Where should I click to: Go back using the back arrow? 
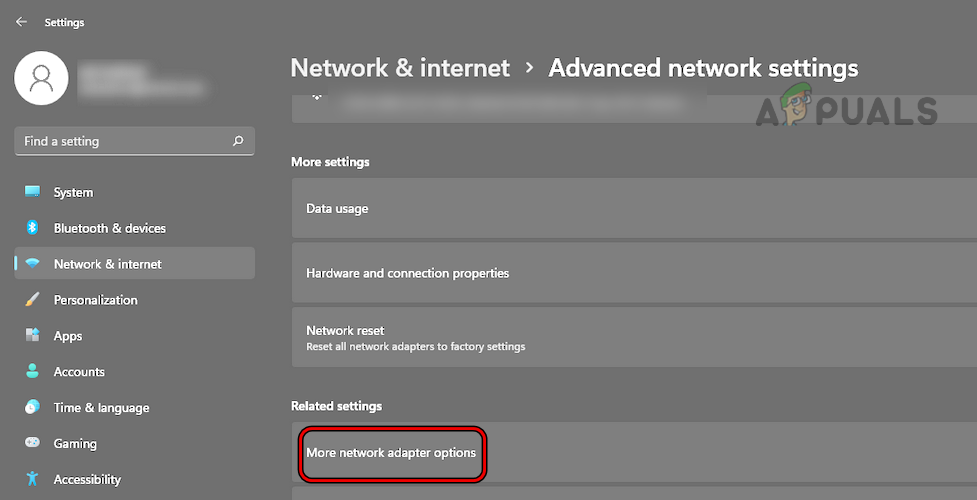[x=21, y=22]
